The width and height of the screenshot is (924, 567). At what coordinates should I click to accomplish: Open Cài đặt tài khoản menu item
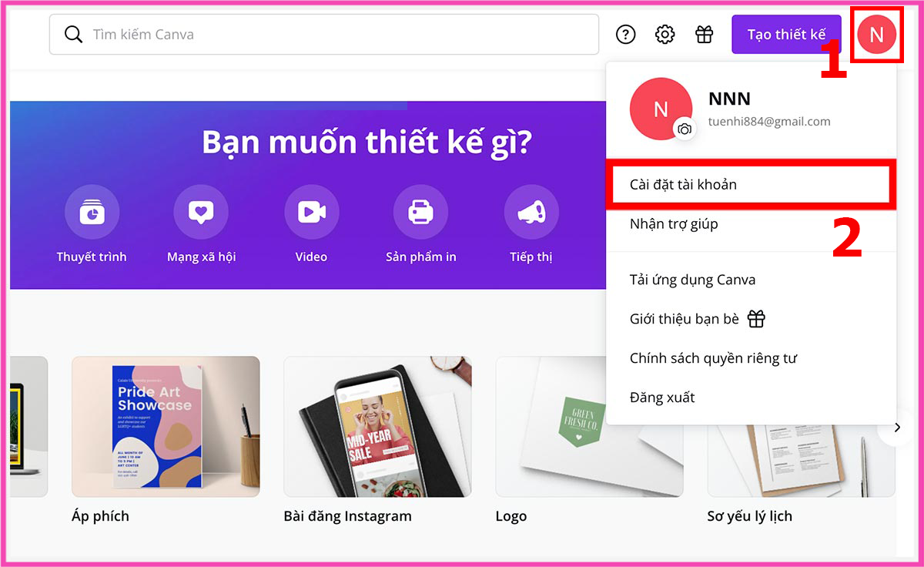click(751, 185)
